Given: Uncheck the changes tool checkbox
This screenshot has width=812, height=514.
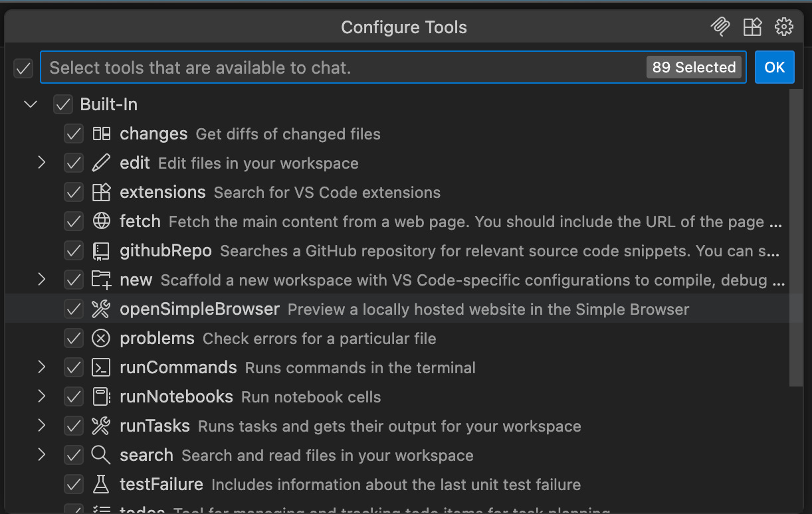Looking at the screenshot, I should point(74,134).
